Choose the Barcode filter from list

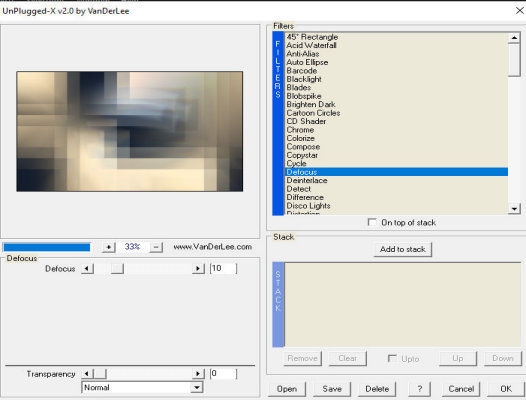397,71
